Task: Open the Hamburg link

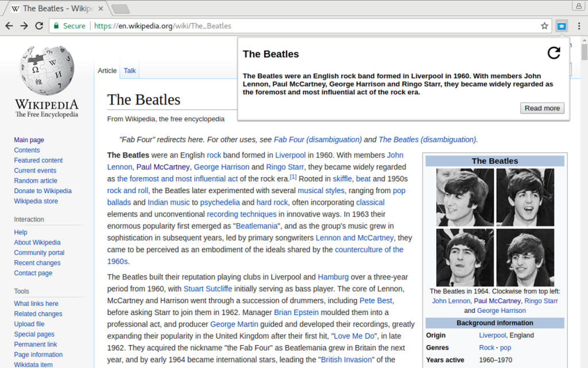Action: point(333,277)
